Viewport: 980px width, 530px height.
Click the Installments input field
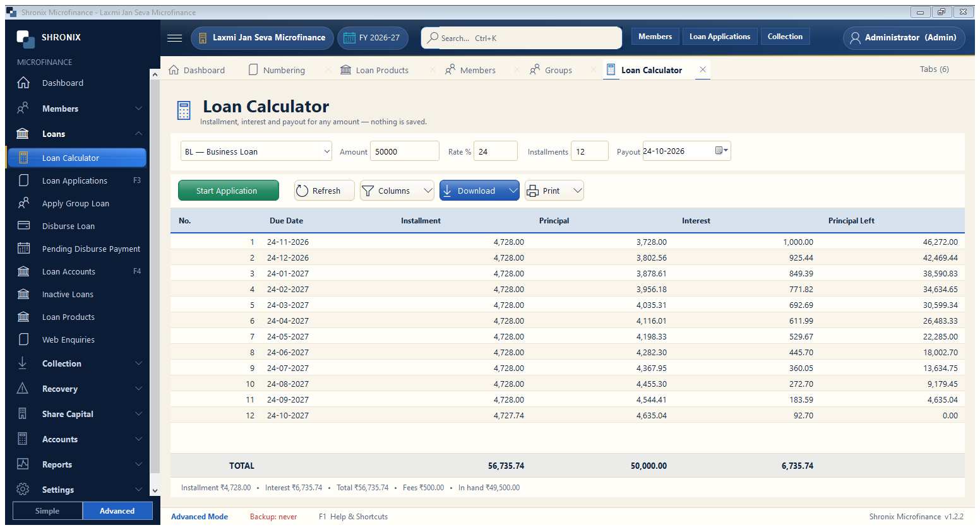[590, 151]
